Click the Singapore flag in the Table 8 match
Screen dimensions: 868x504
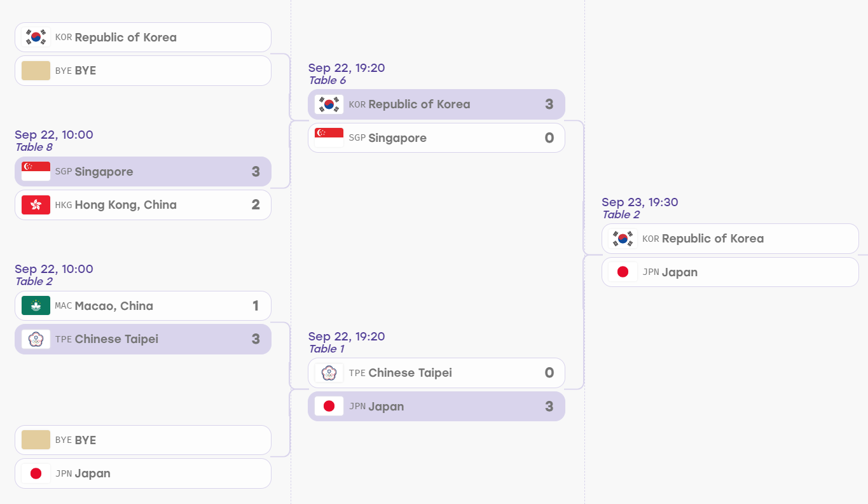tap(36, 171)
